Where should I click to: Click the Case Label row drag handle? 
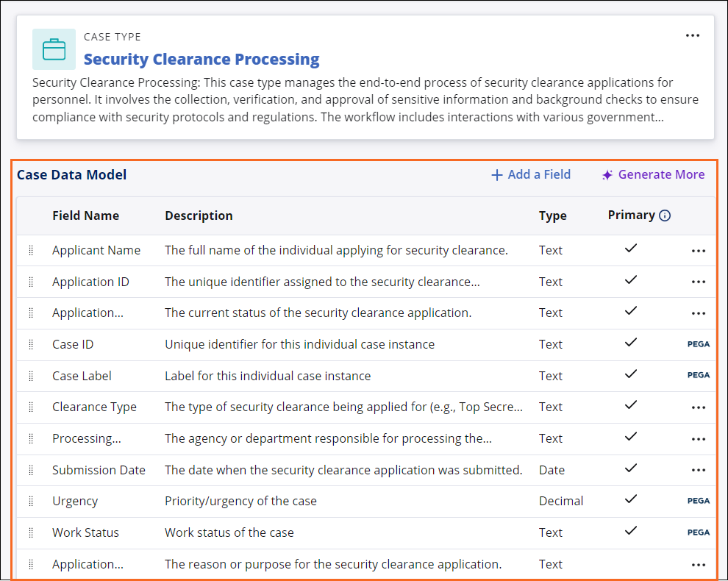tap(31, 376)
